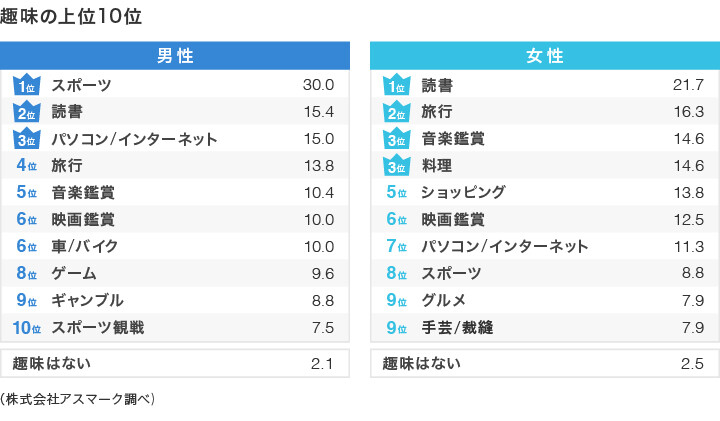Click the 2位 crown badge beside 旅行
The width and height of the screenshot is (720, 421).
[396, 112]
